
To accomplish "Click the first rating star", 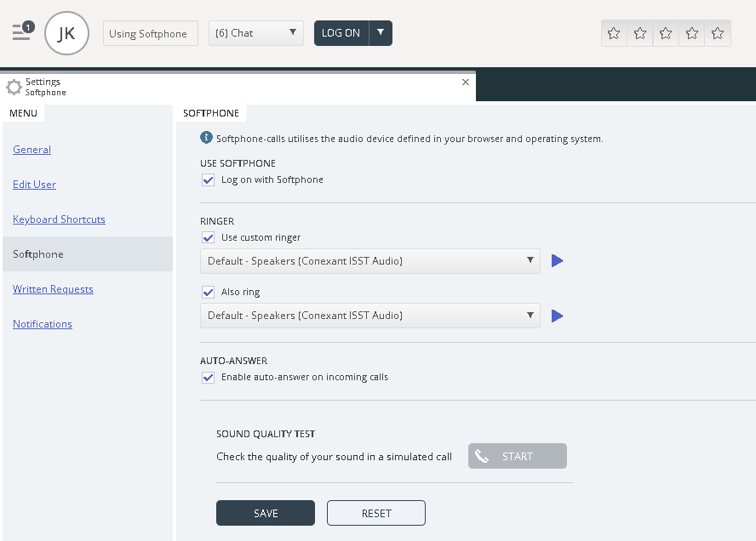I will pyautogui.click(x=614, y=33).
